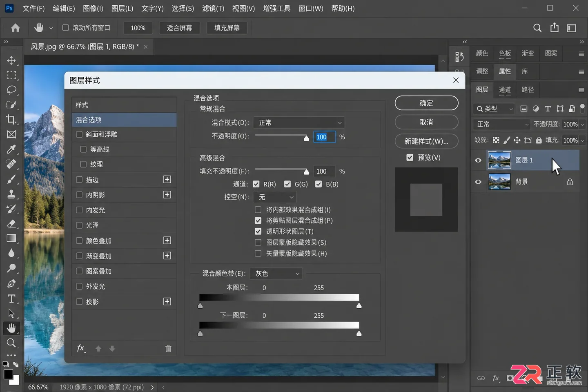Enable the 投影 style checkbox

click(79, 302)
